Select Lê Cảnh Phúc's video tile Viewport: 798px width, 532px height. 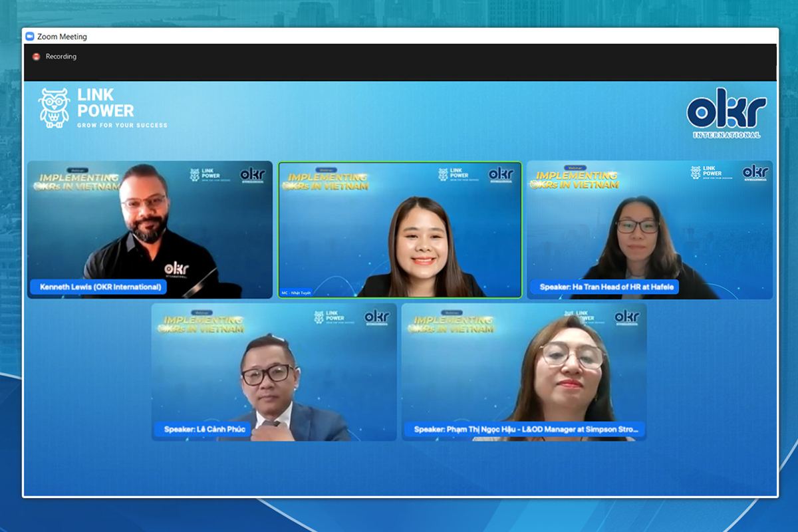coord(274,372)
